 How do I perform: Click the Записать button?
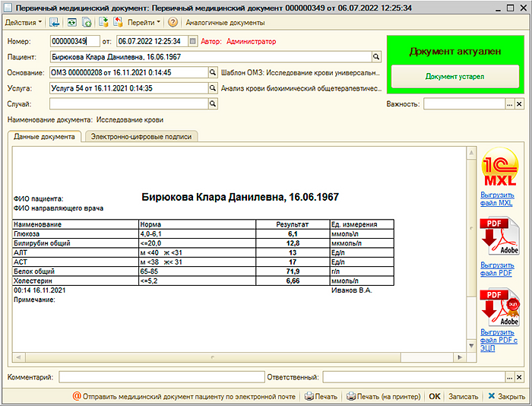tap(464, 396)
